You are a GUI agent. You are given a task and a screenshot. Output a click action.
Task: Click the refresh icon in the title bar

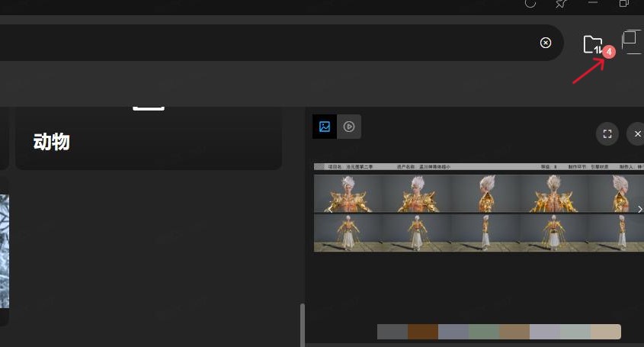tap(530, 4)
